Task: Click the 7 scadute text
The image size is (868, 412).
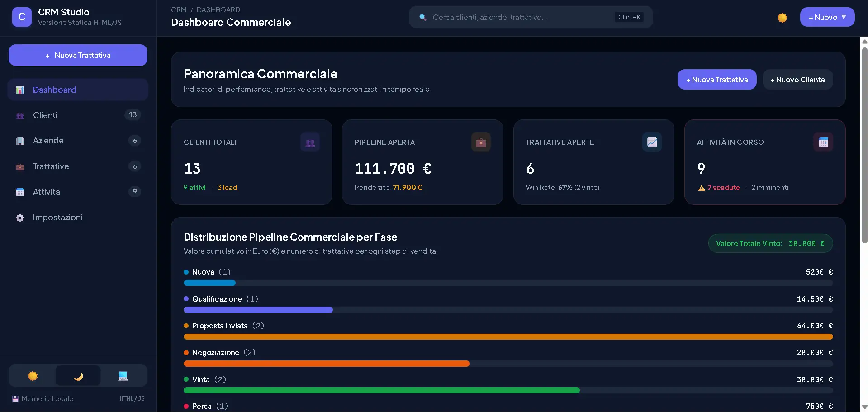Action: coord(724,188)
